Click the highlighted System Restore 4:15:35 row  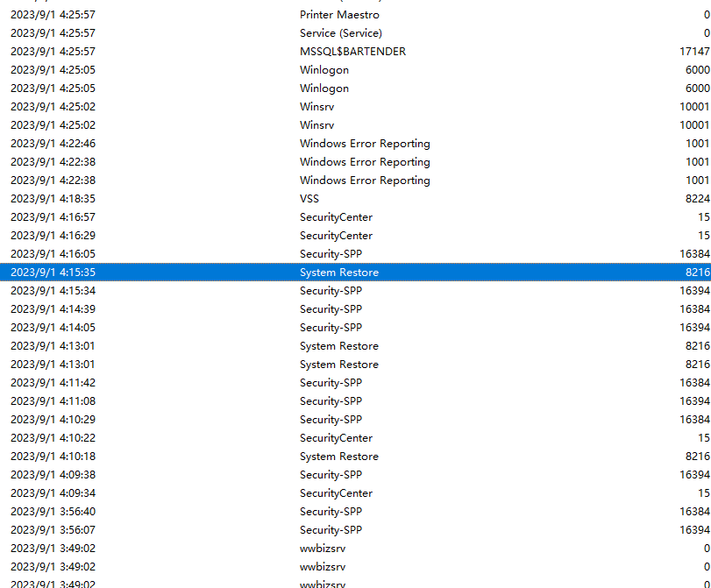356,272
